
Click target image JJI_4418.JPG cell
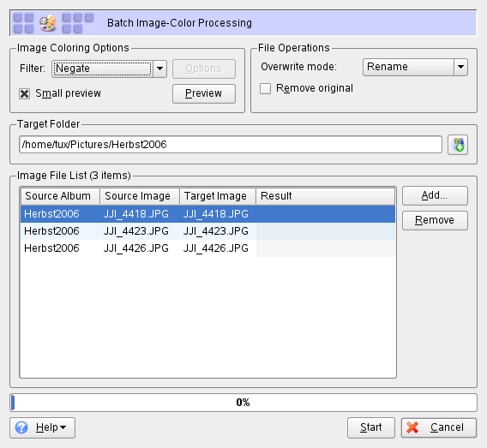[216, 214]
